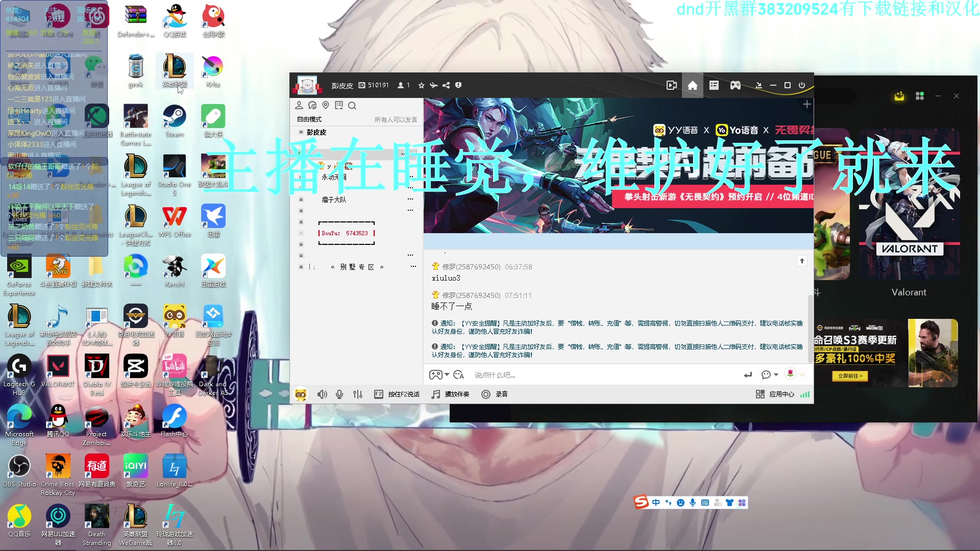Screen dimensions: 980x551
Task: Select the Krita desktop icon
Action: point(213,71)
